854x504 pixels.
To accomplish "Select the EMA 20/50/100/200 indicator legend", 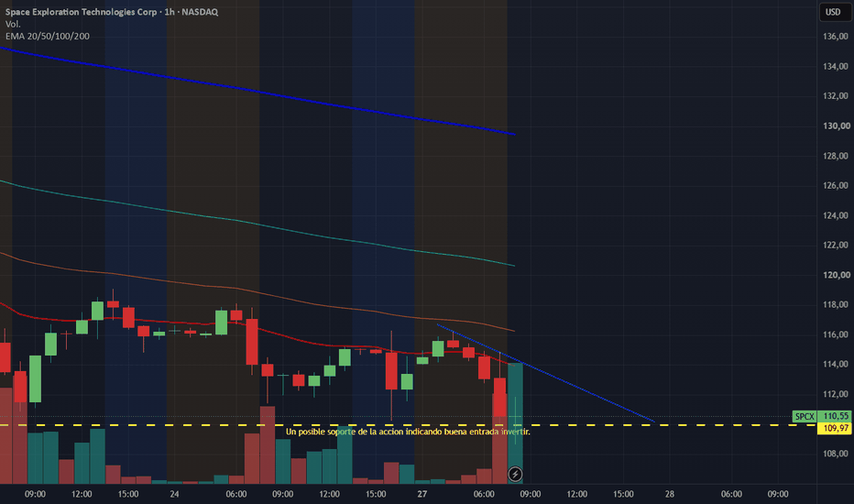I will click(x=48, y=36).
